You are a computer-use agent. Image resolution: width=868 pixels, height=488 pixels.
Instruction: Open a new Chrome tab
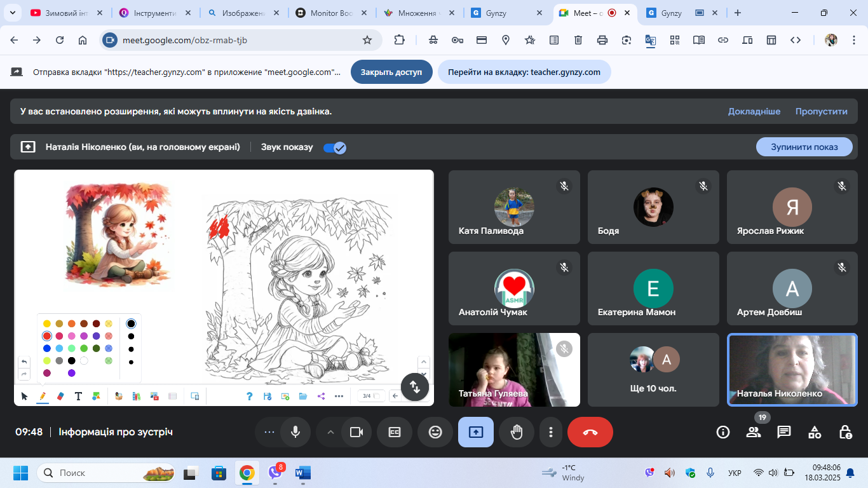click(737, 13)
